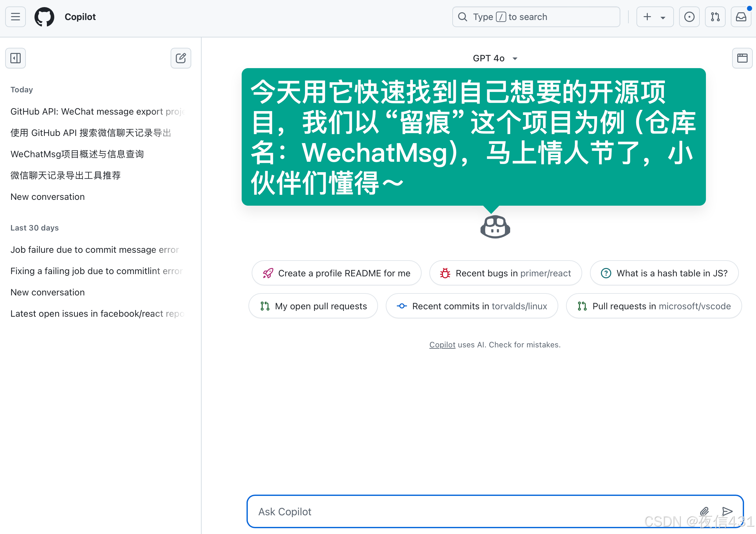Expand the GPT 4o model dropdown
The image size is (756, 534).
[495, 58]
